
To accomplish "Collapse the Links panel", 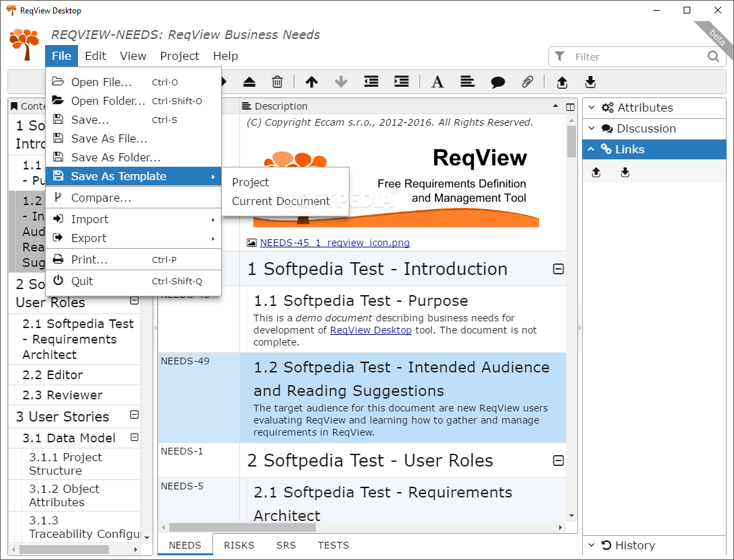I will coord(654,149).
